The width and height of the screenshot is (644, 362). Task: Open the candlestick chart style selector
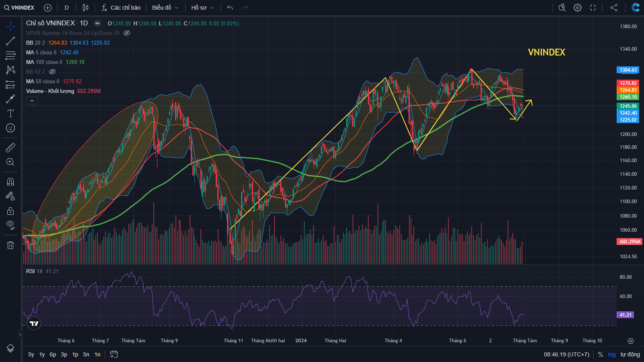pyautogui.click(x=85, y=8)
